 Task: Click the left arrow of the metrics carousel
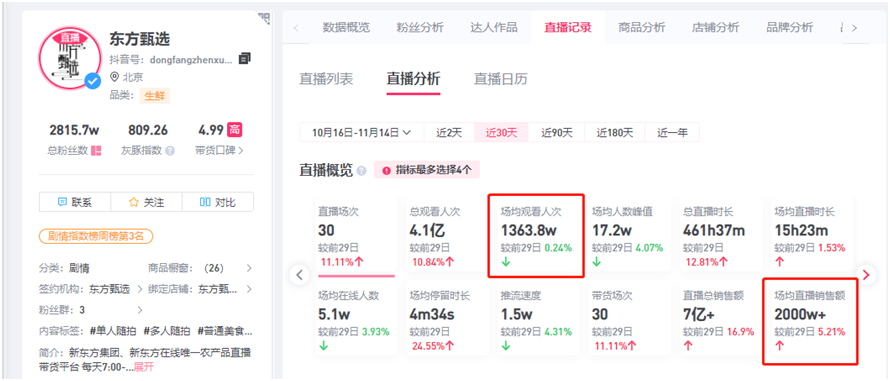click(299, 275)
